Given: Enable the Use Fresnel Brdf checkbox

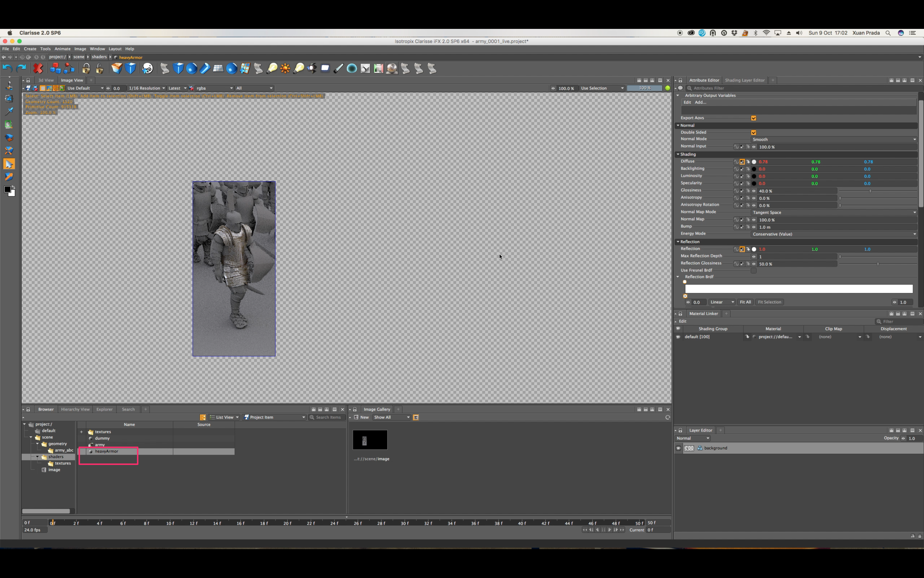Looking at the screenshot, I should [754, 271].
